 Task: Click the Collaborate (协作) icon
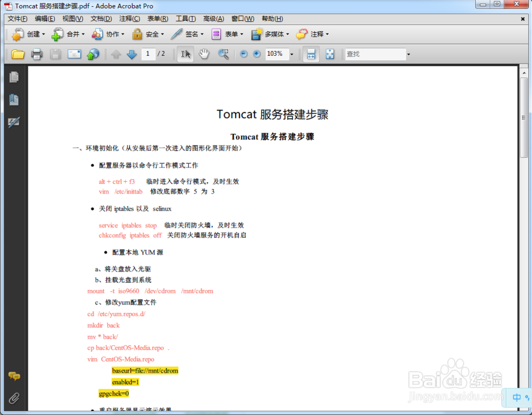tap(97, 34)
